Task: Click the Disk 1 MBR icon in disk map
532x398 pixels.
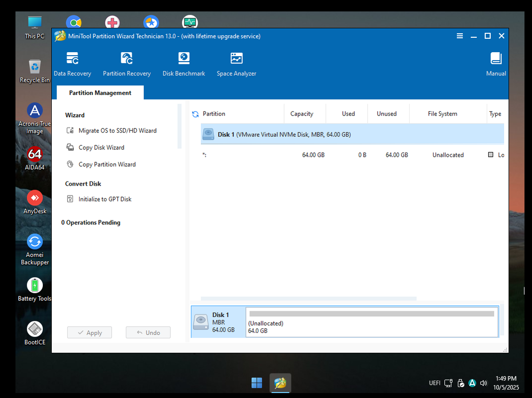Action: (201, 322)
